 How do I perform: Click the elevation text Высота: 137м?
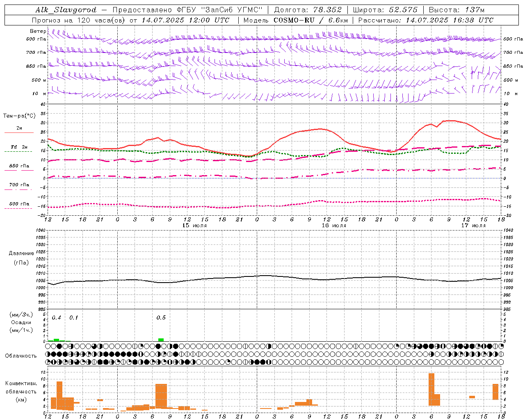tap(457, 10)
